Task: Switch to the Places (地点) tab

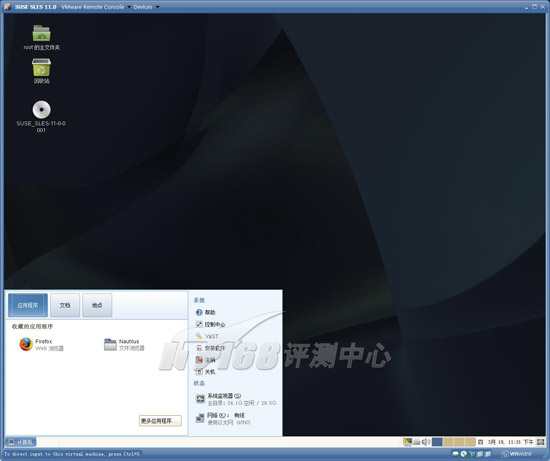Action: 97,305
